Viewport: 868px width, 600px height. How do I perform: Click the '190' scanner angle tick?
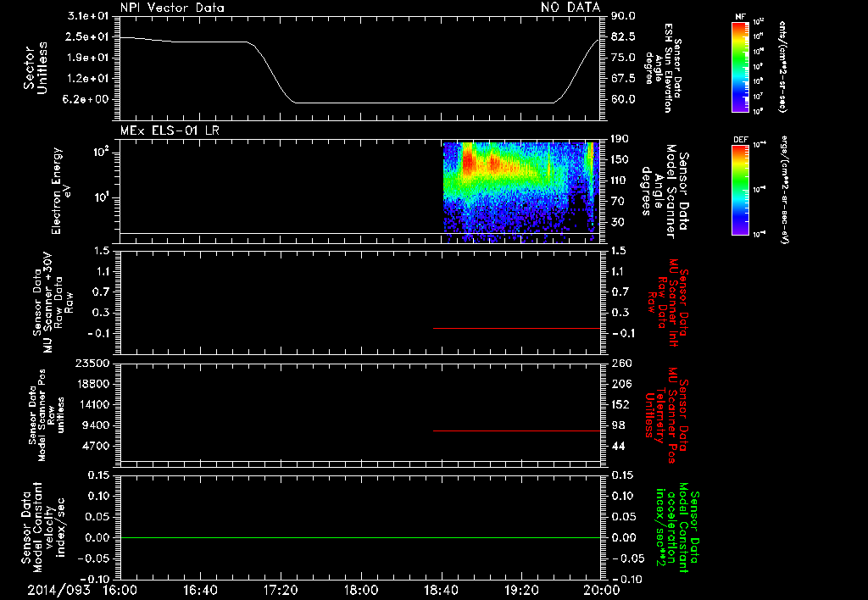620,139
